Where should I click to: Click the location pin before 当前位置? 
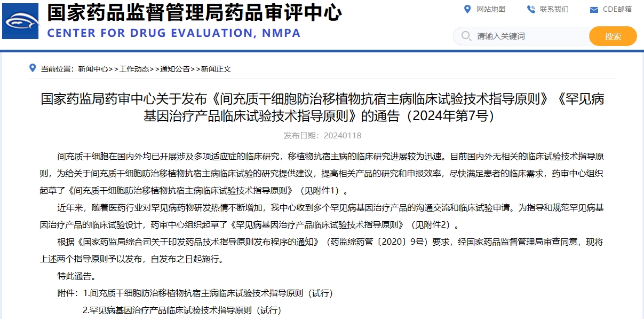[x=33, y=68]
